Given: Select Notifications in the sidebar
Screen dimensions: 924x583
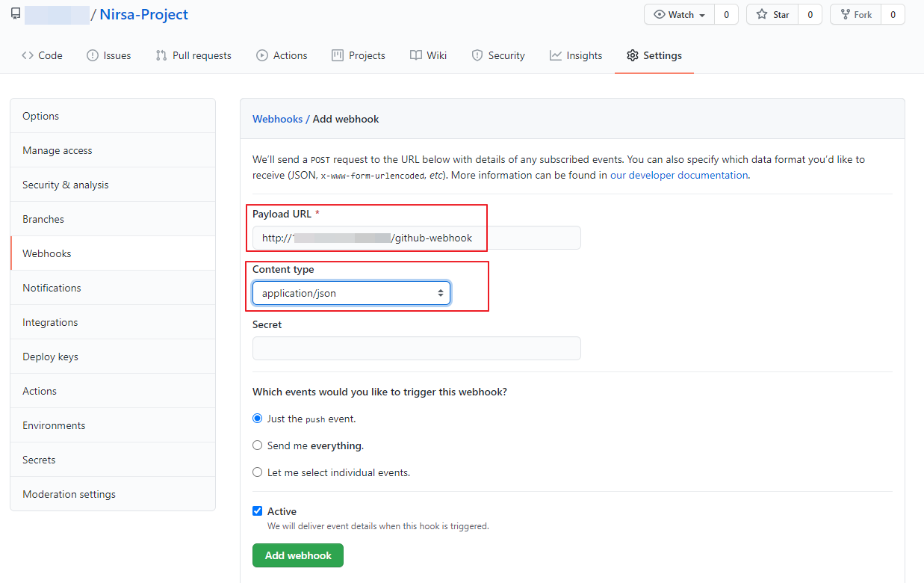Looking at the screenshot, I should coord(113,288).
